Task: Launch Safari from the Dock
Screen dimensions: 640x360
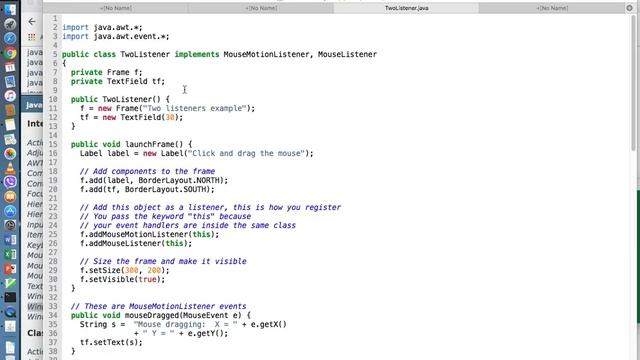Action: (10, 38)
